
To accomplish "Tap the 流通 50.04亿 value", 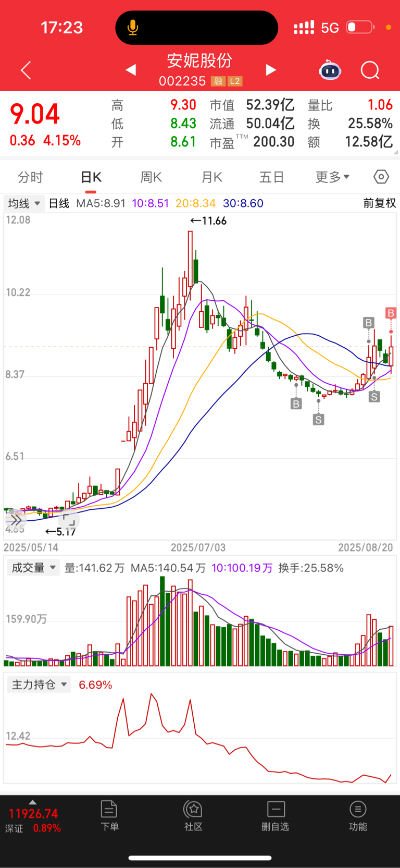I will (x=270, y=124).
